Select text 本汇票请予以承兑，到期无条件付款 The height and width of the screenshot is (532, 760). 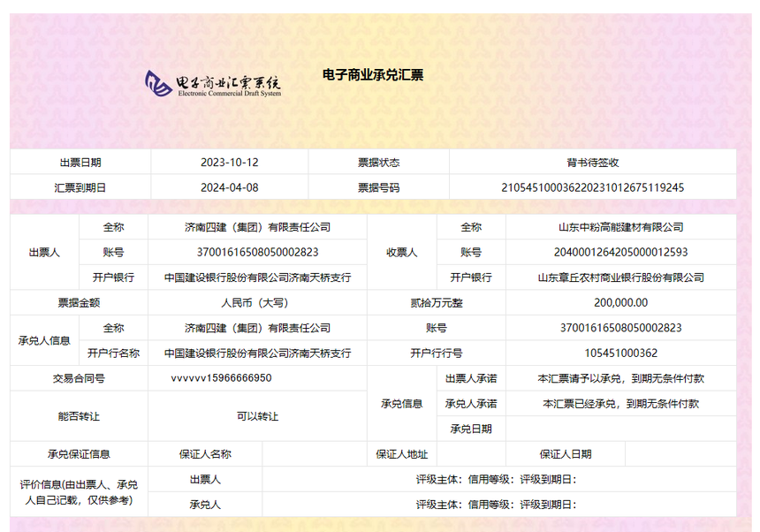621,378
